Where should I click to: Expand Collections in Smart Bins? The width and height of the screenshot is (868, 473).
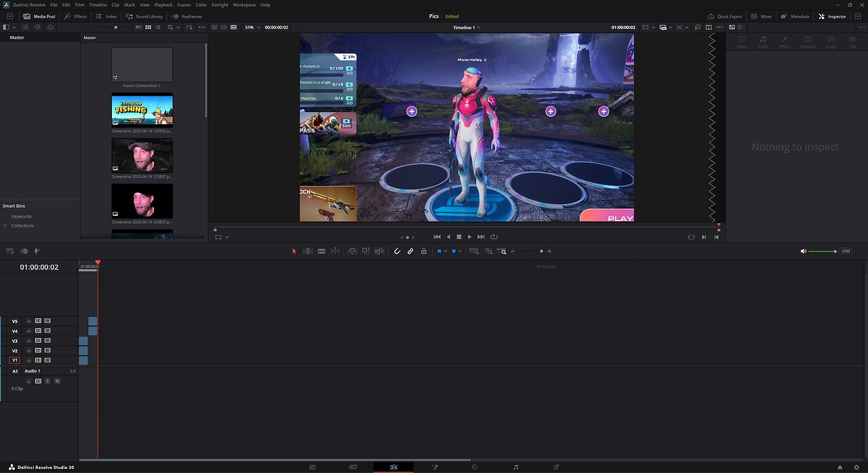point(5,225)
